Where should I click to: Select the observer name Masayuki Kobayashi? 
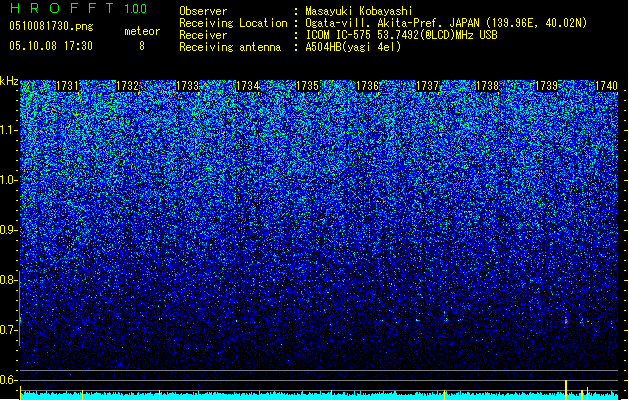click(359, 11)
